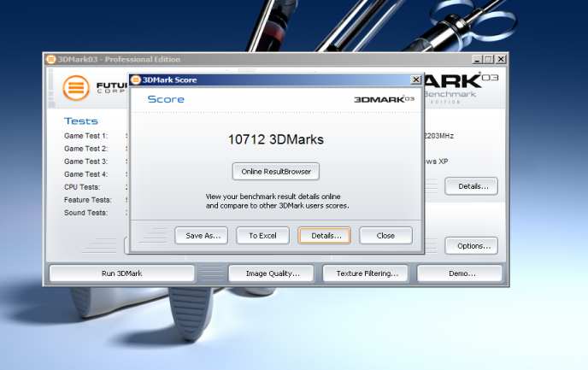
Task: Click the Sound Tests label
Action: click(x=85, y=213)
